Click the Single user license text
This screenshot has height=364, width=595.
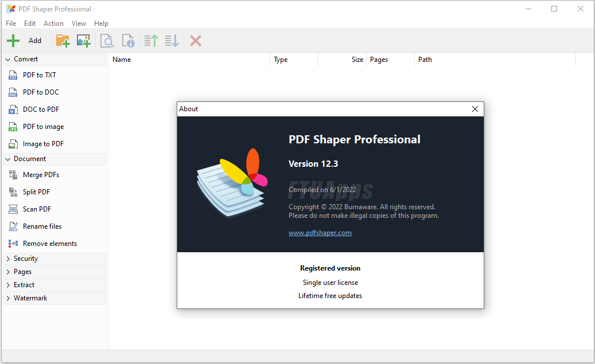(x=330, y=283)
